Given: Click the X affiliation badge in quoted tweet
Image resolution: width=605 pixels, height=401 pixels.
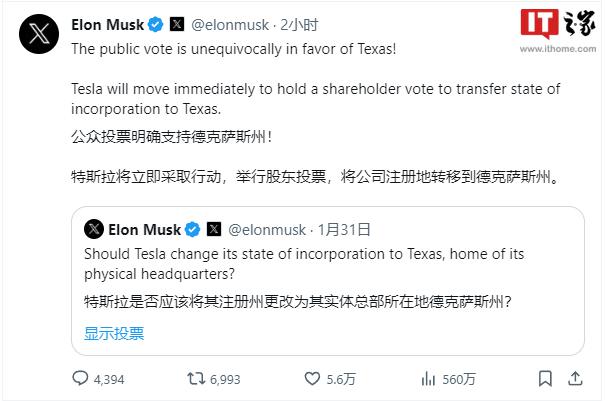Looking at the screenshot, I should pos(213,229).
